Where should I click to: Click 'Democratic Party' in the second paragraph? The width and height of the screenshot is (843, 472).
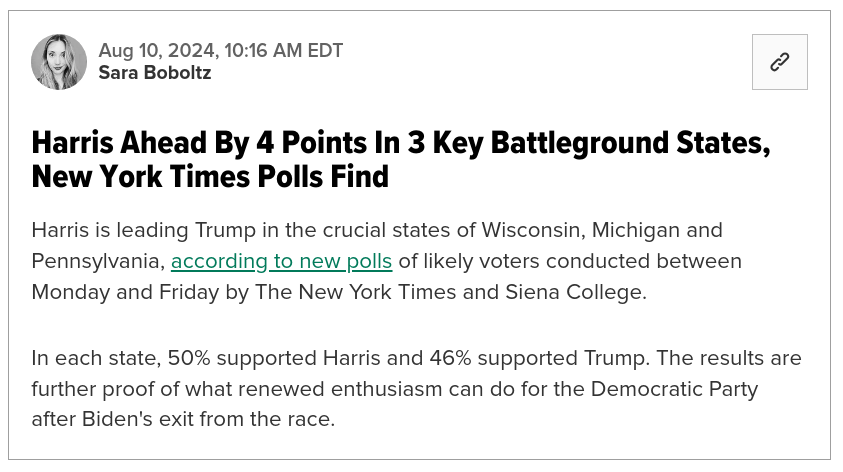(674, 389)
